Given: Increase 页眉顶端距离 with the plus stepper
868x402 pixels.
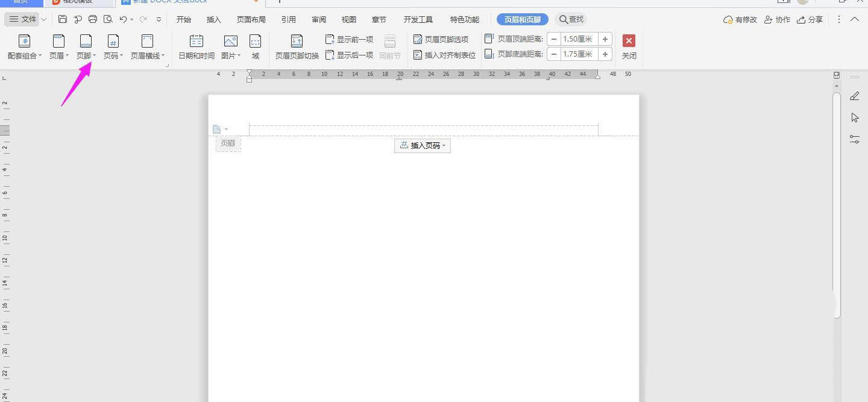Looking at the screenshot, I should click(605, 39).
